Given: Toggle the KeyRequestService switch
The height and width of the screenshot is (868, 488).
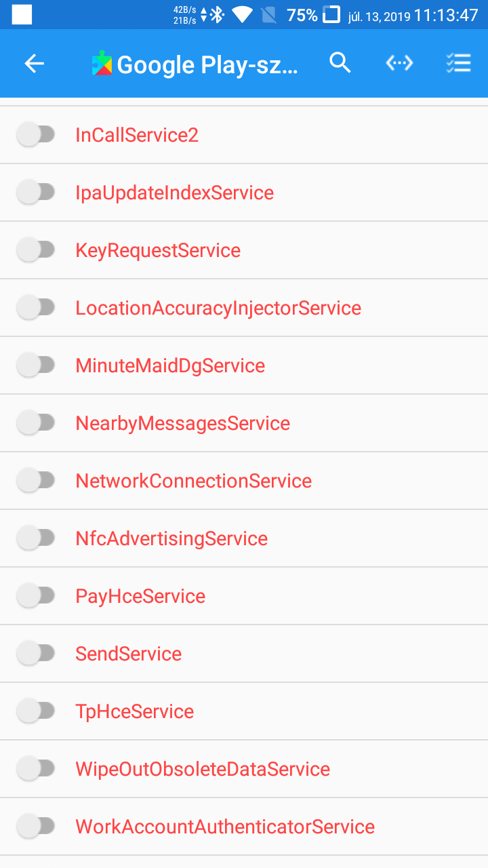Looking at the screenshot, I should [36, 250].
